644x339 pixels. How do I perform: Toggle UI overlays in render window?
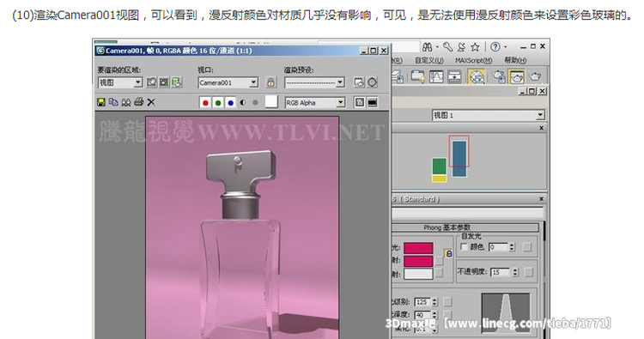point(360,103)
